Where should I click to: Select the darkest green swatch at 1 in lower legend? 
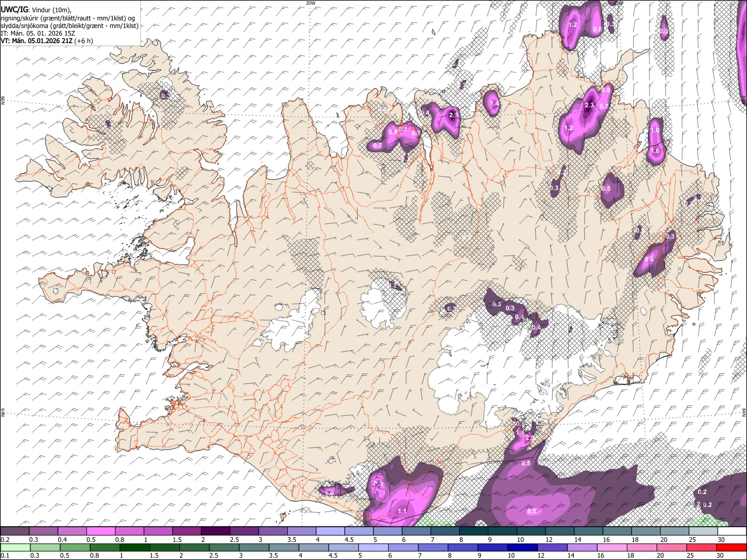click(x=135, y=548)
